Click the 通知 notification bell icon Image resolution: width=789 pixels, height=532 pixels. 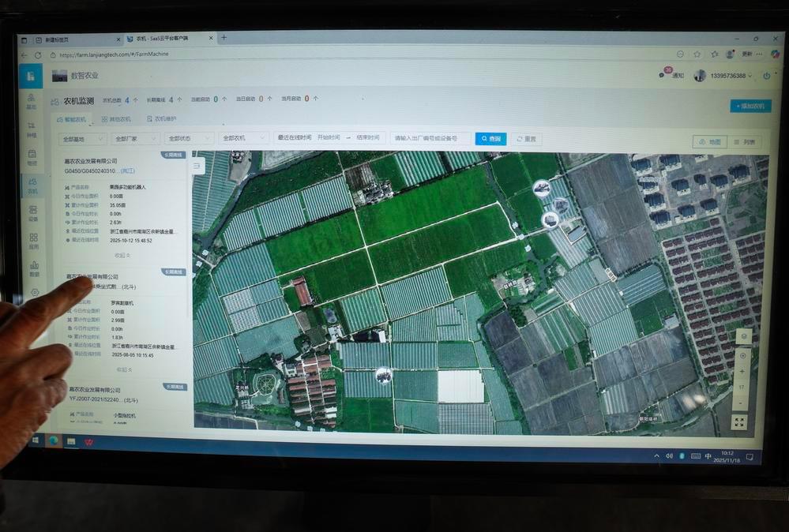(x=665, y=75)
